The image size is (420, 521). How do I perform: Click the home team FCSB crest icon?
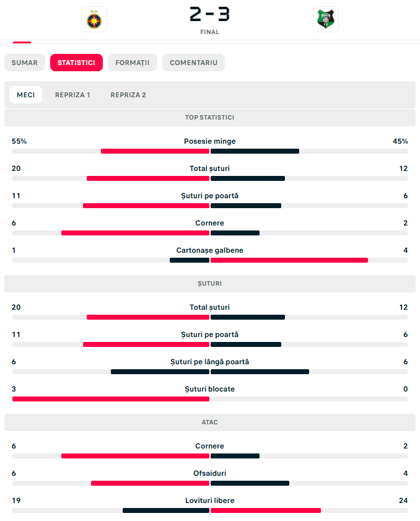click(x=94, y=19)
